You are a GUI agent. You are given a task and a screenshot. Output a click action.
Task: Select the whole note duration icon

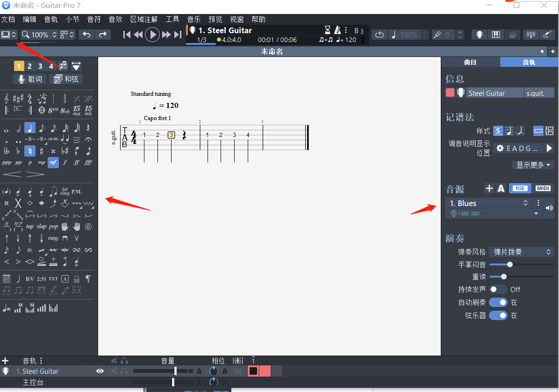tap(7, 128)
